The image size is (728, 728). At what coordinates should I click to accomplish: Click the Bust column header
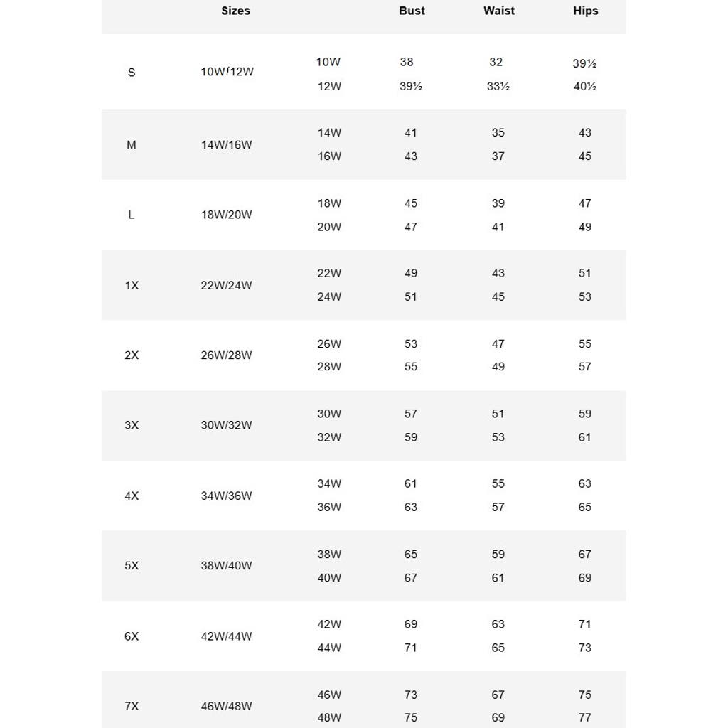(x=412, y=11)
